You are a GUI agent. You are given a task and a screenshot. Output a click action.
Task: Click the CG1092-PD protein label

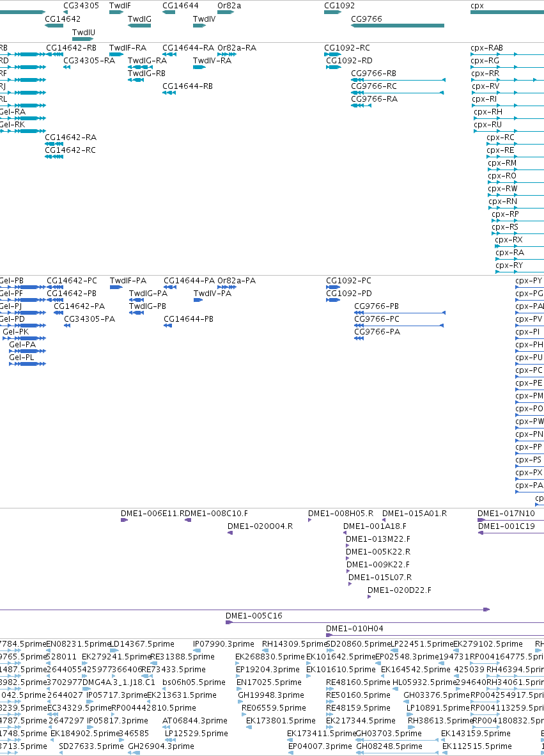tap(349, 294)
